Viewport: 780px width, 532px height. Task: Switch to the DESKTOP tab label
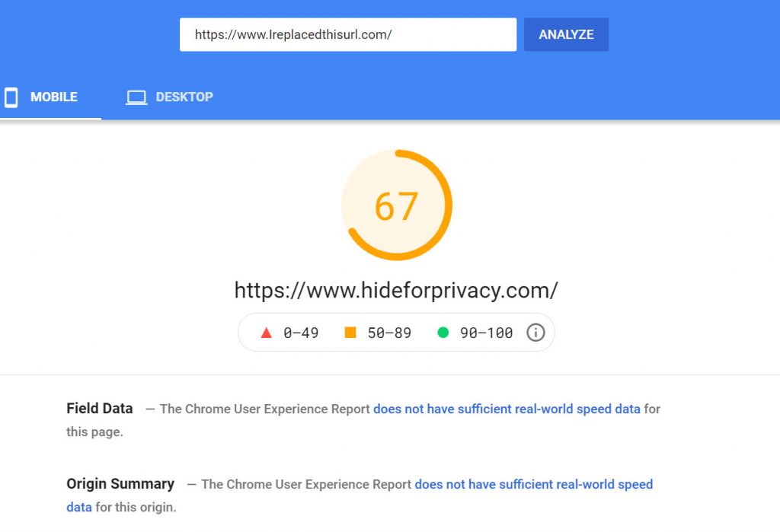tap(184, 97)
